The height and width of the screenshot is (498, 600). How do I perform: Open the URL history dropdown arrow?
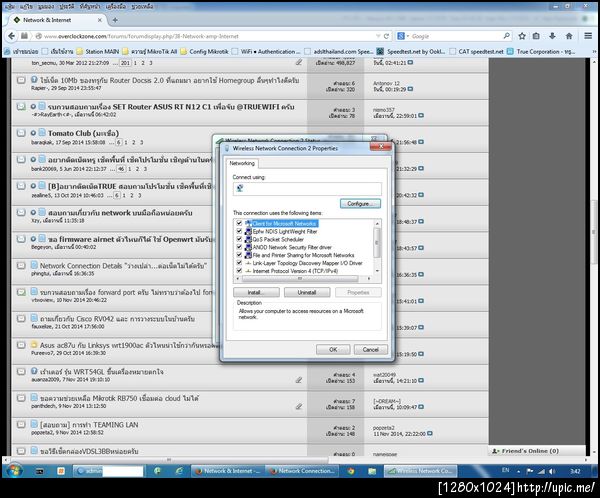coord(378,36)
